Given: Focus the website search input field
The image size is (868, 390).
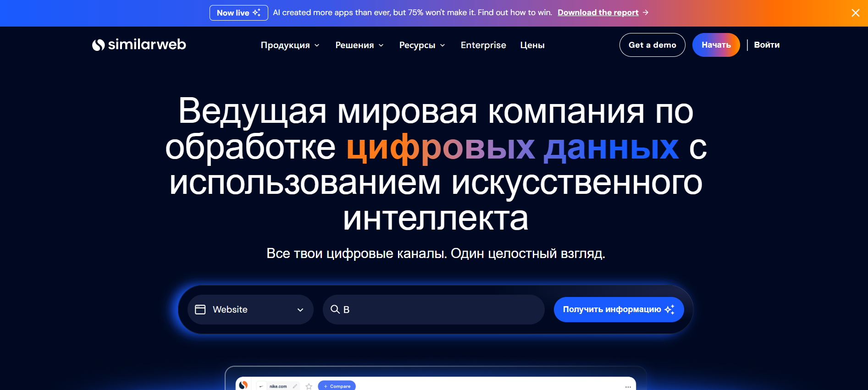Looking at the screenshot, I should 434,309.
